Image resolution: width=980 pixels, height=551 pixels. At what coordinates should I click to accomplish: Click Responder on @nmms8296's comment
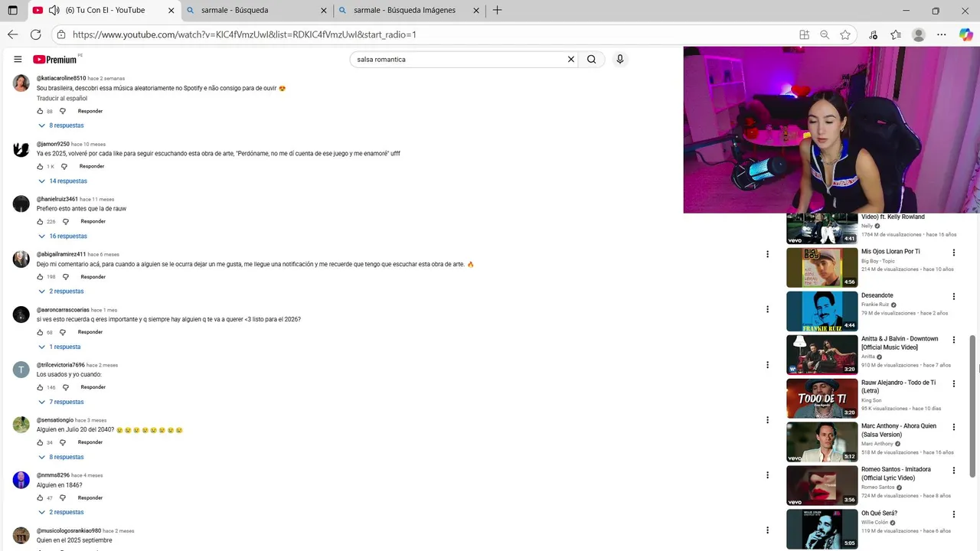pyautogui.click(x=90, y=497)
